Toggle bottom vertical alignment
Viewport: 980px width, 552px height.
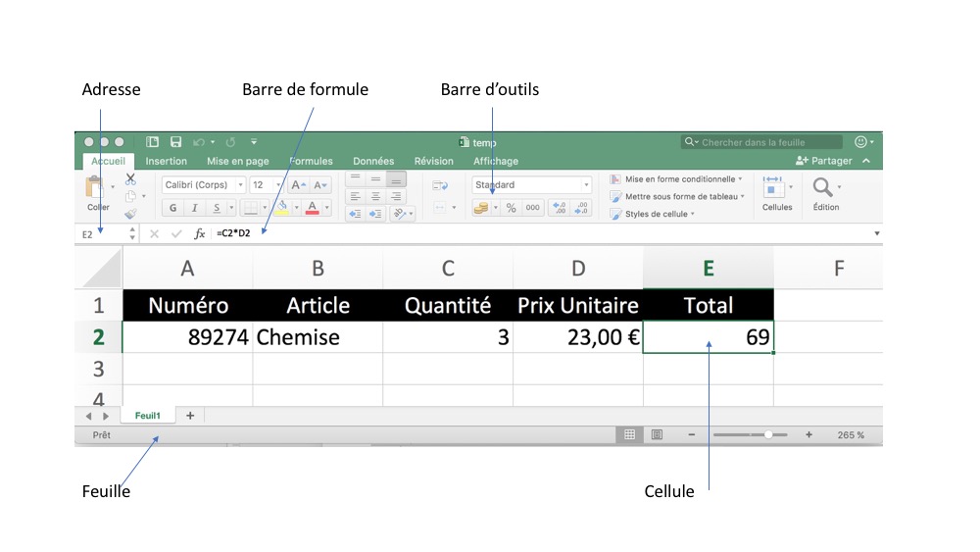[396, 179]
